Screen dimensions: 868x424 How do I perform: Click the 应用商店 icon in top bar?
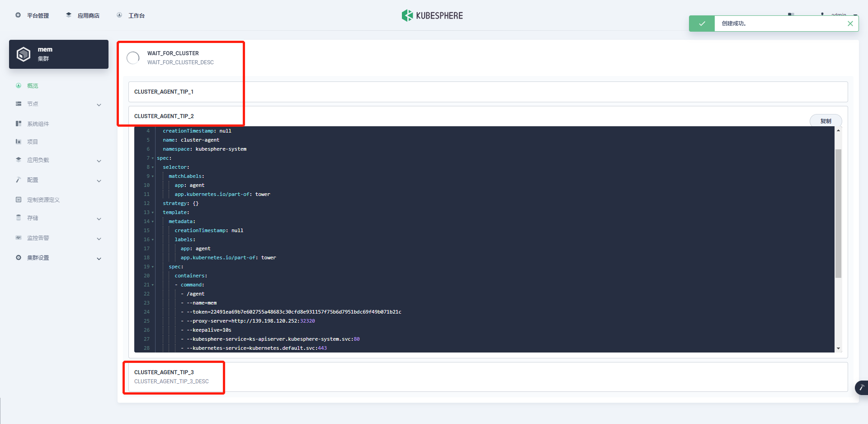pos(69,15)
